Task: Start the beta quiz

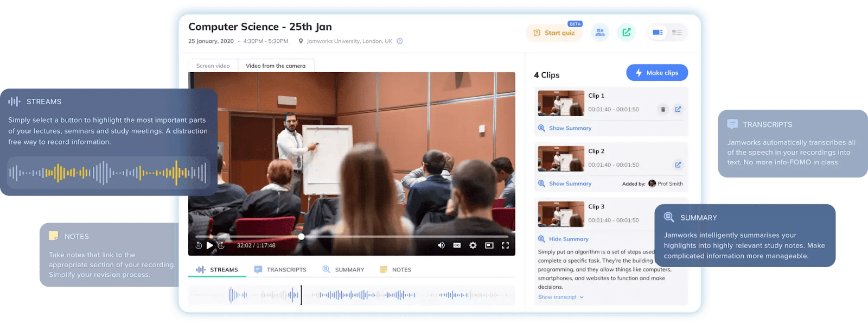Action: tap(554, 33)
